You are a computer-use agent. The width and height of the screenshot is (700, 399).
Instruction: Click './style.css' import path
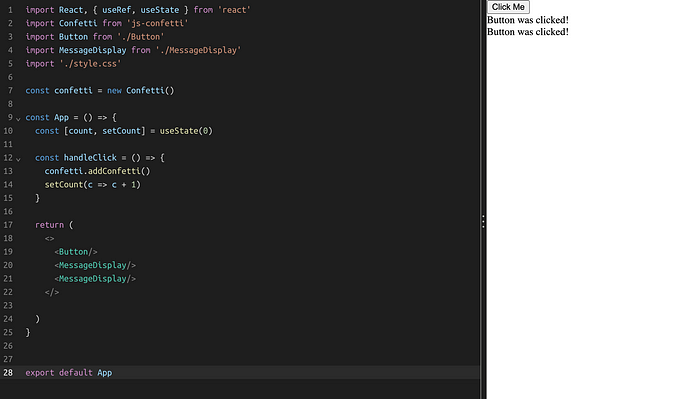[90, 63]
